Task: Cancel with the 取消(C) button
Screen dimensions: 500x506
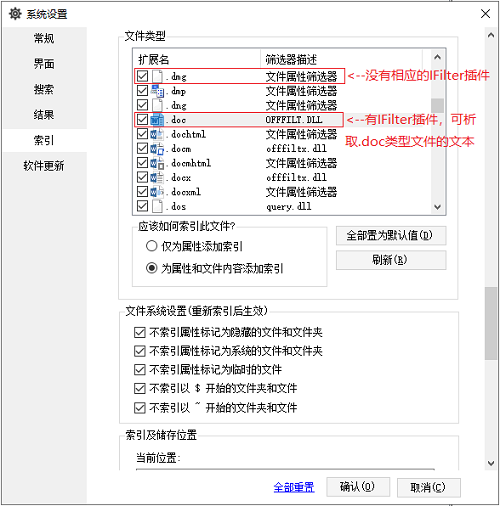Action: tap(428, 488)
